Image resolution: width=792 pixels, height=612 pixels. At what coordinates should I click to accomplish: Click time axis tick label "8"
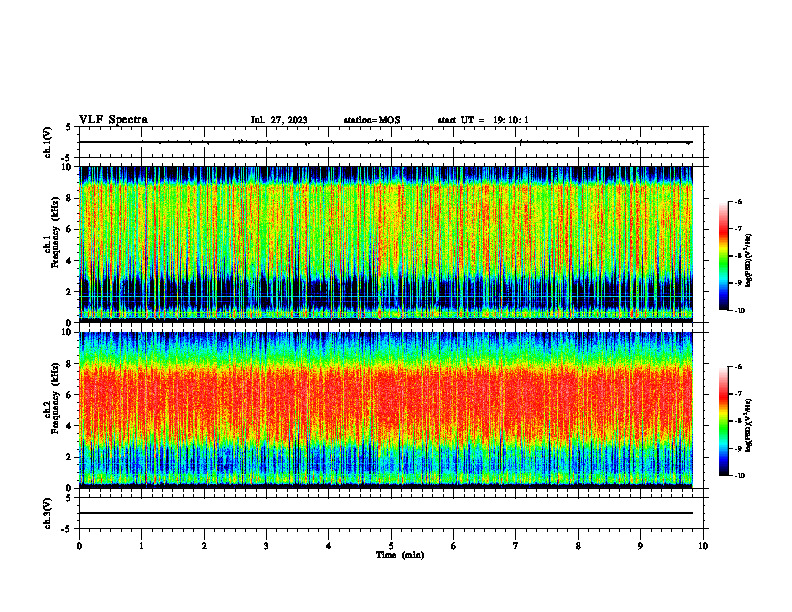point(578,546)
